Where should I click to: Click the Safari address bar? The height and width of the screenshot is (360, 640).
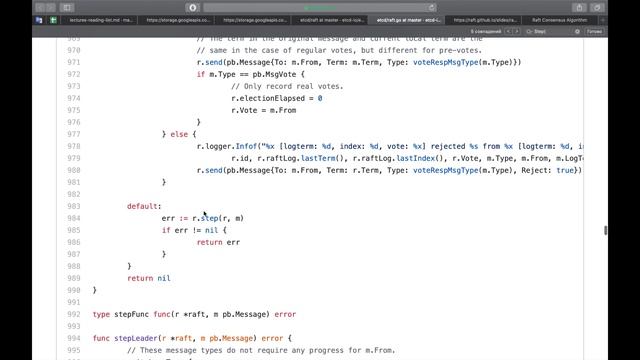pyautogui.click(x=320, y=7)
